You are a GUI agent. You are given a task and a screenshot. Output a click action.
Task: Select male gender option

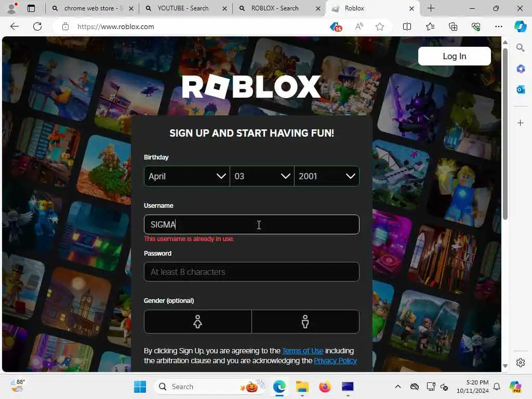point(305,321)
